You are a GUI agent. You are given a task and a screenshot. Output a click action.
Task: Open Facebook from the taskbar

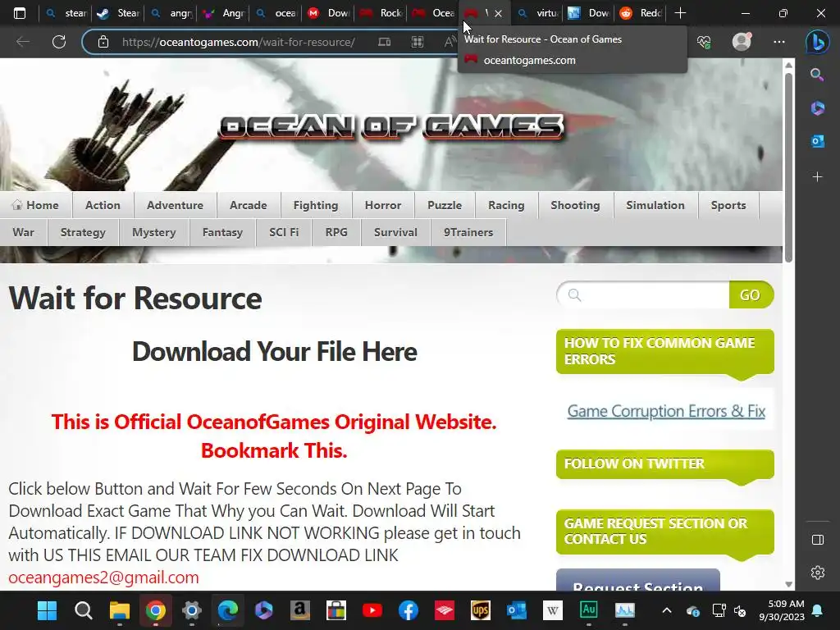coord(409,610)
